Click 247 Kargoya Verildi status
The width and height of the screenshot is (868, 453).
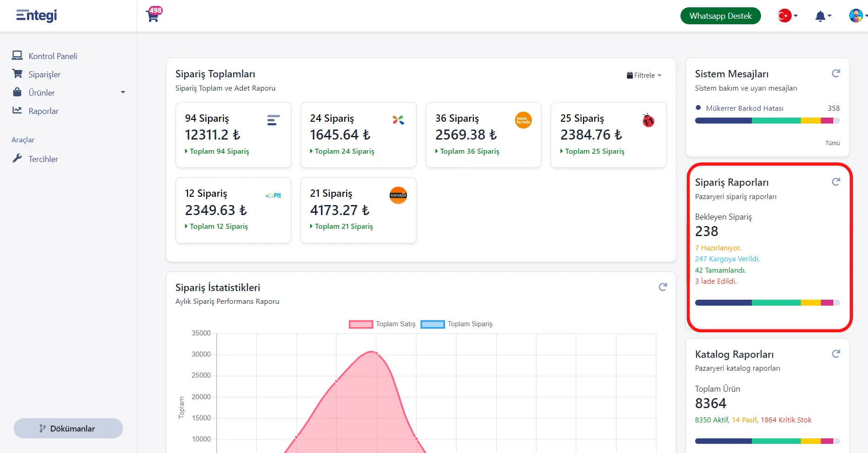[x=727, y=259]
